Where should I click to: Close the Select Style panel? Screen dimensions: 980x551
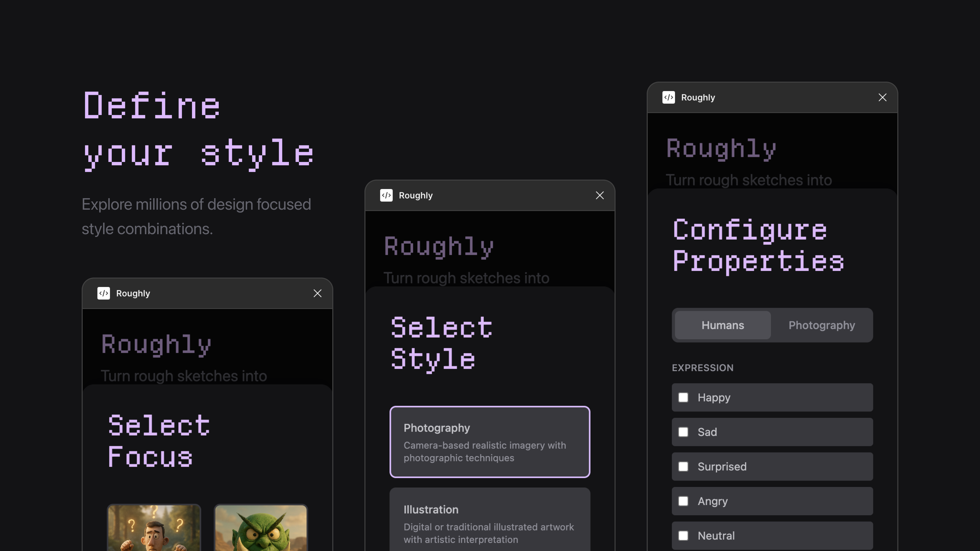599,195
